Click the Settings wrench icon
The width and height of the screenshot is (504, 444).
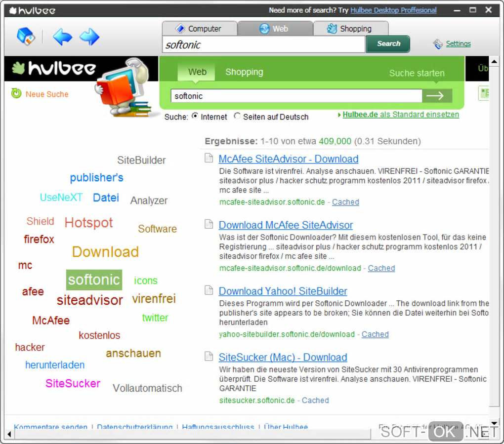[x=437, y=44]
